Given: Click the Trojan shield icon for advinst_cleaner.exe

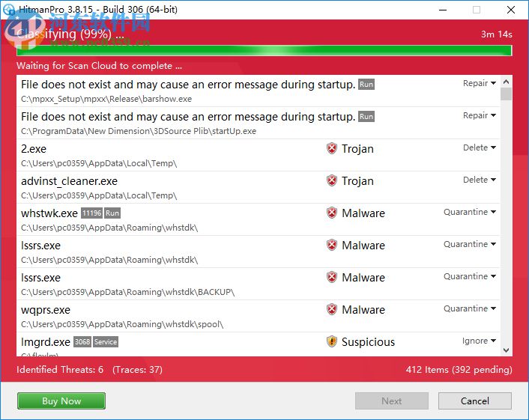Looking at the screenshot, I should (332, 180).
